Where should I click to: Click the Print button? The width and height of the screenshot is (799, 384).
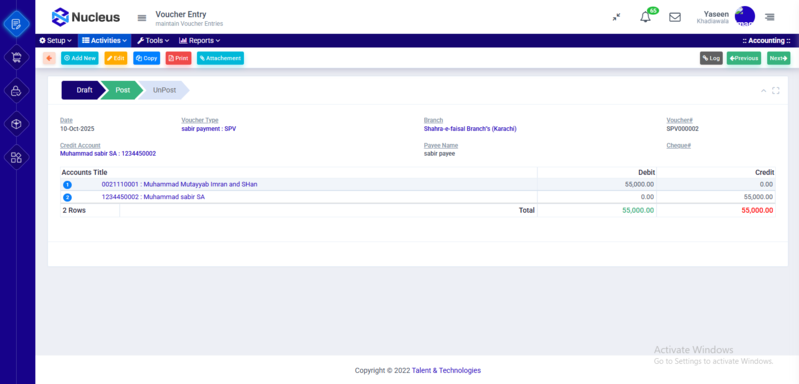click(178, 58)
